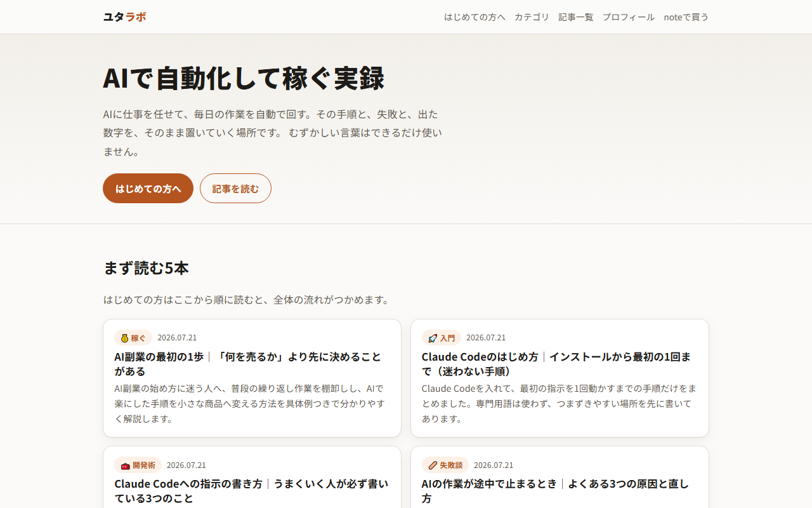This screenshot has height=508, width=812.
Task: Click the heading まず読む5本
Action: (x=146, y=268)
